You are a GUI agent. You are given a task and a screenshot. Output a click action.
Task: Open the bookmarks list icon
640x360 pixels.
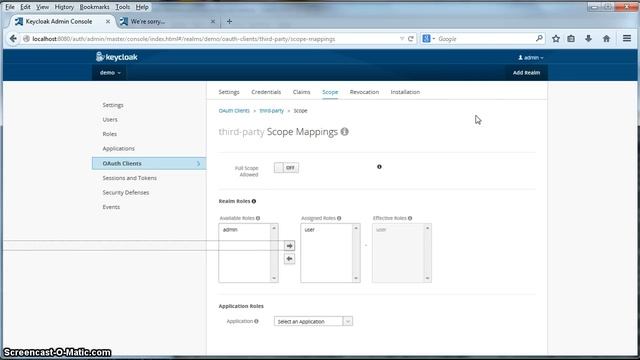tap(571, 39)
